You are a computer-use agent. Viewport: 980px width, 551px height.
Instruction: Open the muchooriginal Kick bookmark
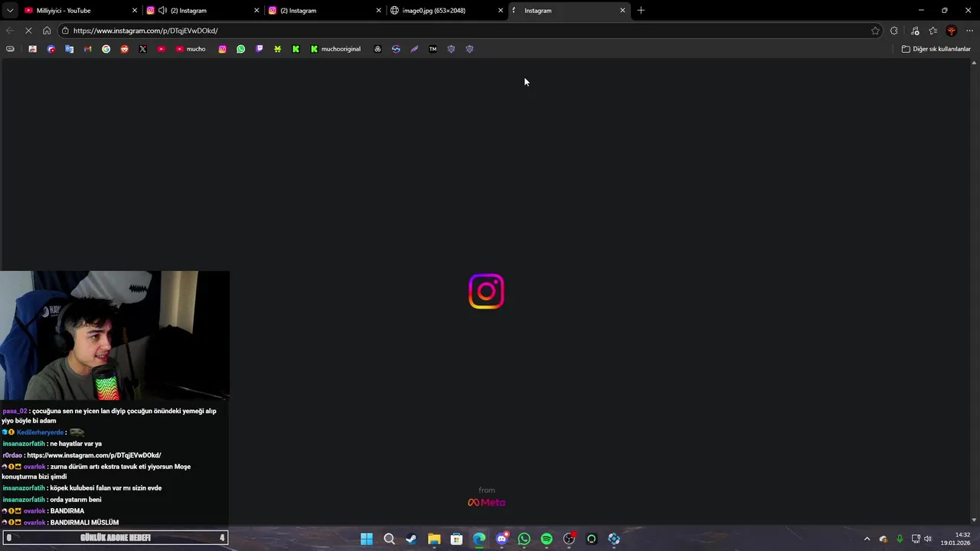335,49
